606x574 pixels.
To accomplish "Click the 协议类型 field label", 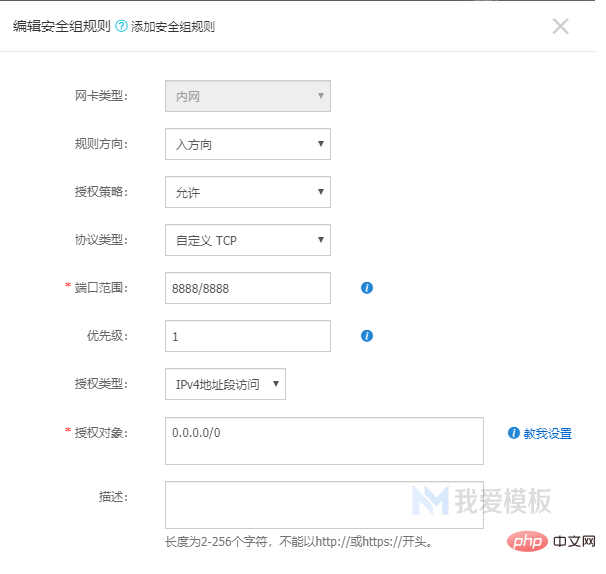I will [101, 240].
